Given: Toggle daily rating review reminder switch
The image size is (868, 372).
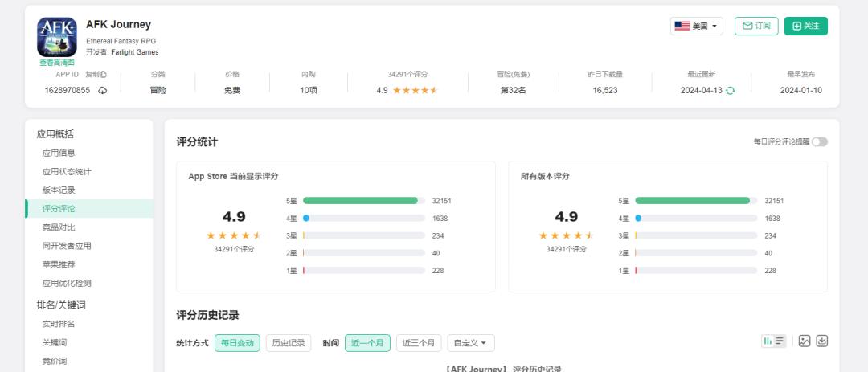Looking at the screenshot, I should point(819,141).
